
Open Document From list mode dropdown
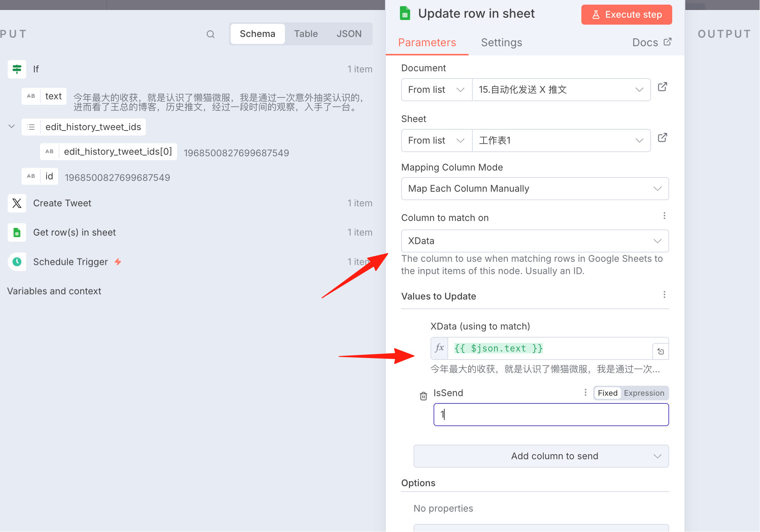(x=437, y=90)
